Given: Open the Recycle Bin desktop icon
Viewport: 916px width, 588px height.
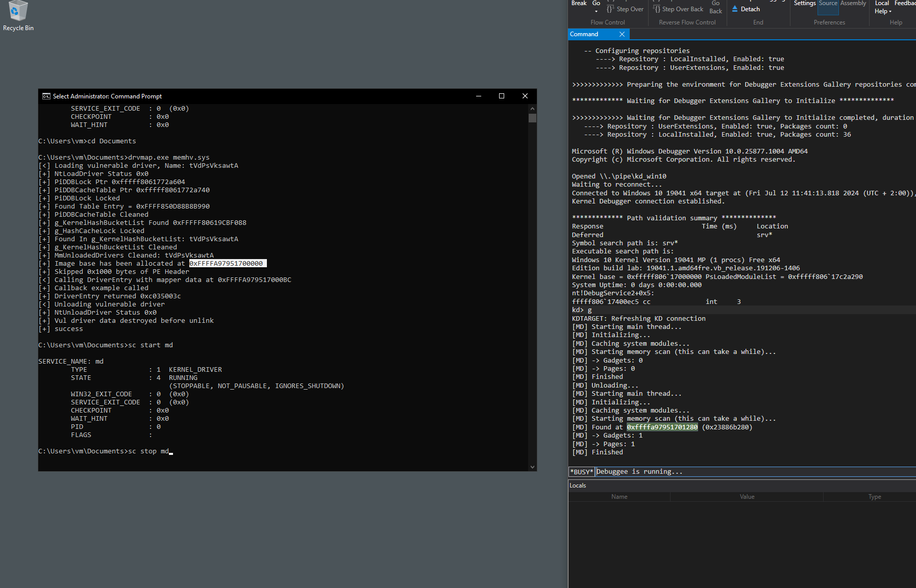Looking at the screenshot, I should (18, 16).
